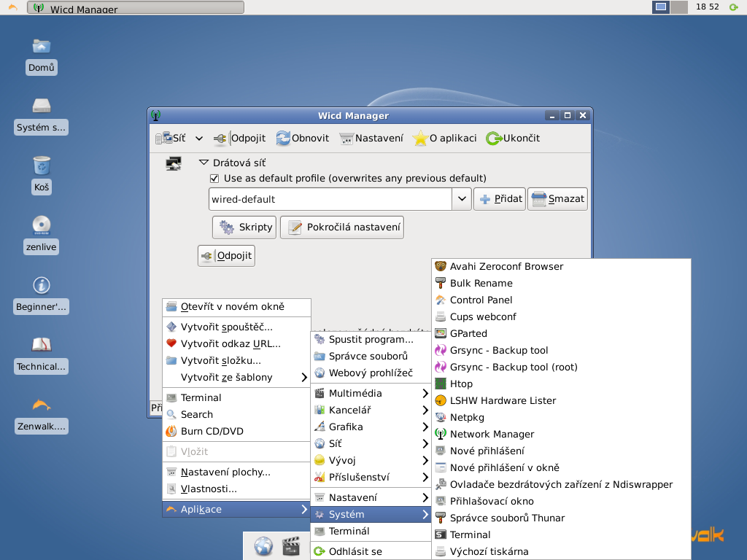
Task: Click into wired-default profile field
Action: click(330, 199)
